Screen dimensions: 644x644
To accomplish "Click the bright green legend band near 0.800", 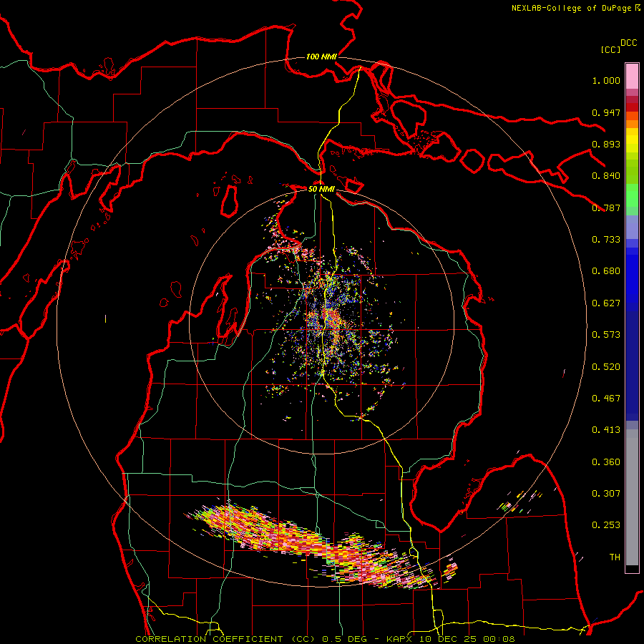I will [632, 195].
